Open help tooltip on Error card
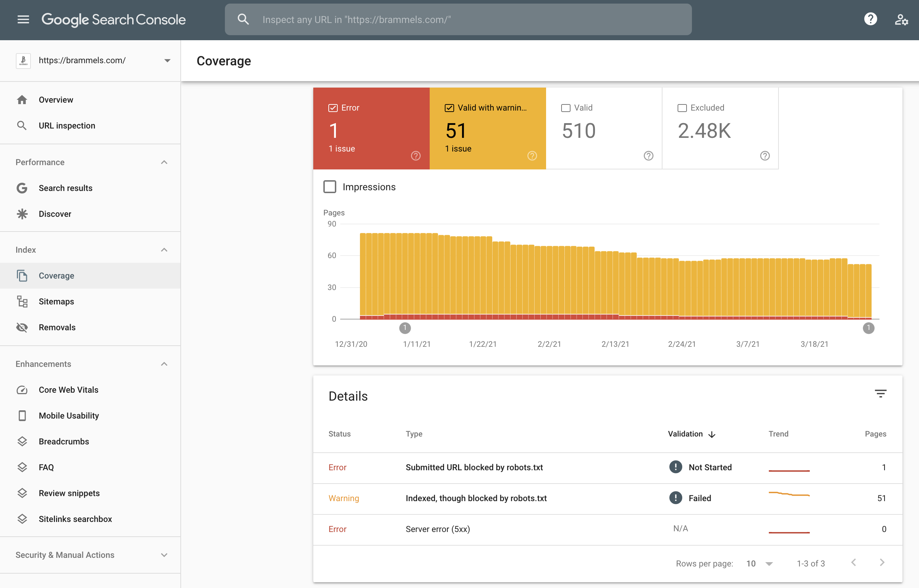Viewport: 919px width, 588px height. tap(416, 156)
